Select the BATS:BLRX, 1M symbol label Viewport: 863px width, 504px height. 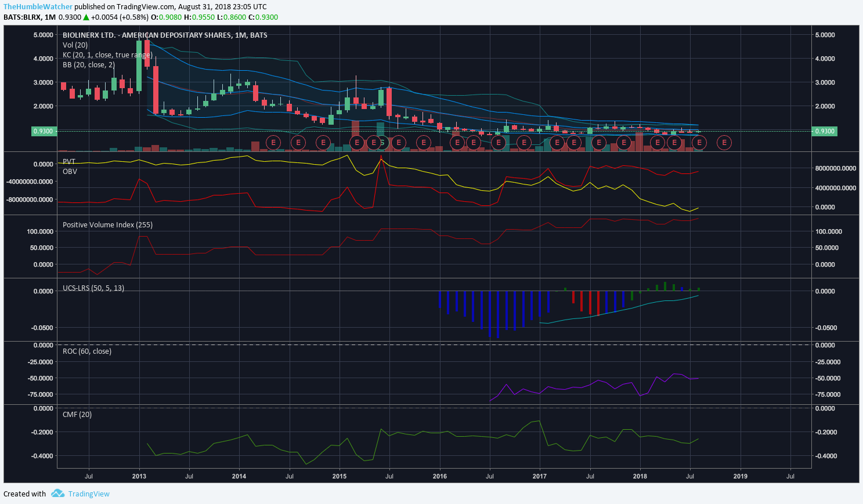pyautogui.click(x=30, y=17)
